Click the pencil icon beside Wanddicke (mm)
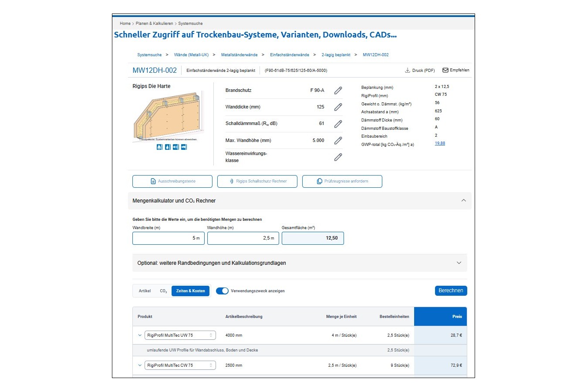Image resolution: width=587 pixels, height=392 pixels. [x=338, y=107]
